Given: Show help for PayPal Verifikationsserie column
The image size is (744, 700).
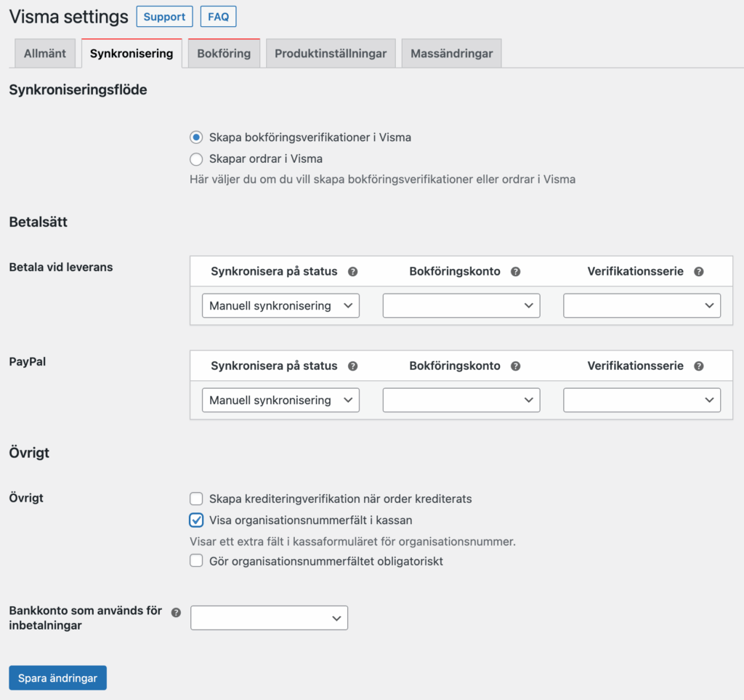Looking at the screenshot, I should pos(698,366).
